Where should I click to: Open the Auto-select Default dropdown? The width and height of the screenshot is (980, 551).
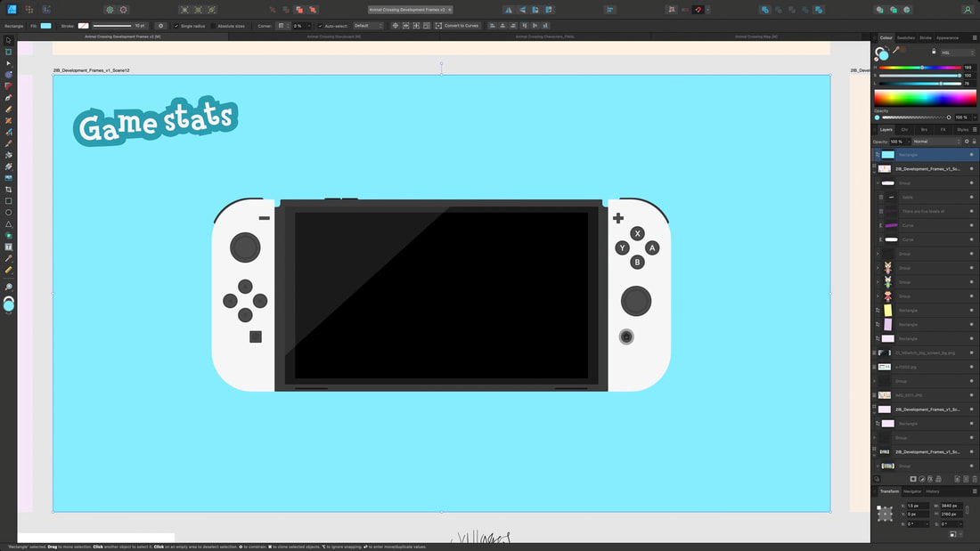[x=368, y=26]
